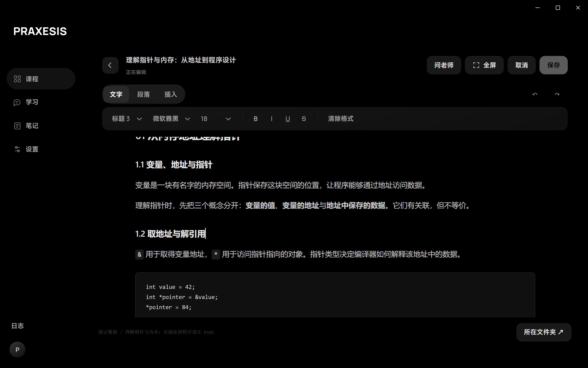The width and height of the screenshot is (588, 368).
Task: Click the bold text 变量的地址
Action: [301, 205]
